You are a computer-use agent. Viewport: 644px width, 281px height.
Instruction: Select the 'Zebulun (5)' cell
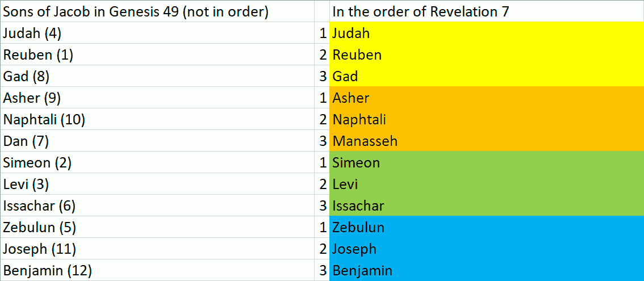(40, 228)
